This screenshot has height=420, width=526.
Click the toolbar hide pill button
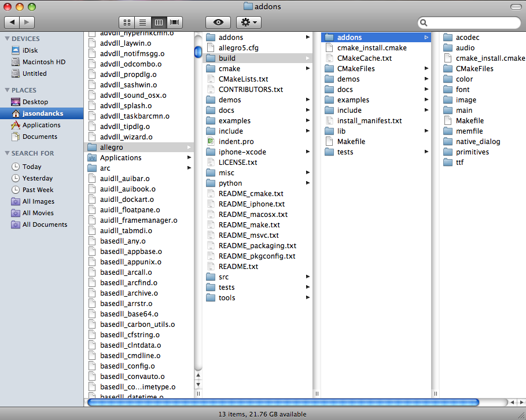click(516, 7)
